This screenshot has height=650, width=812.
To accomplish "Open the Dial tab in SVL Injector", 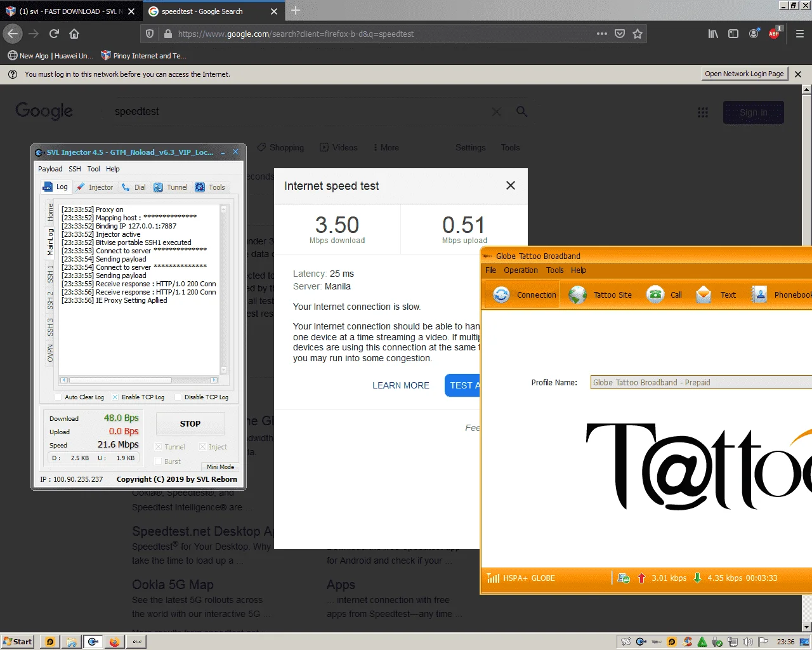I will pyautogui.click(x=134, y=187).
